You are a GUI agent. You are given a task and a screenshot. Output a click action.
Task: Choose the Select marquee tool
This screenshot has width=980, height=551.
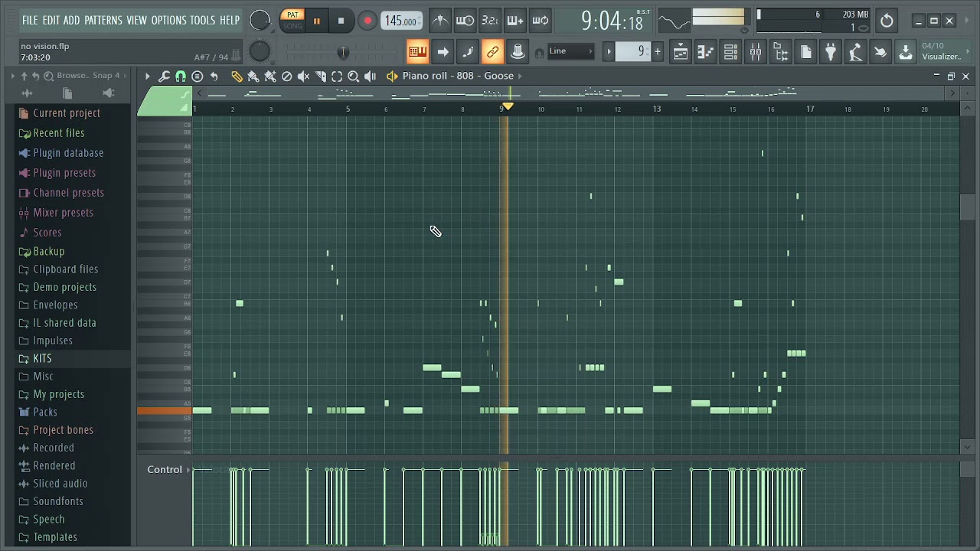pos(337,76)
